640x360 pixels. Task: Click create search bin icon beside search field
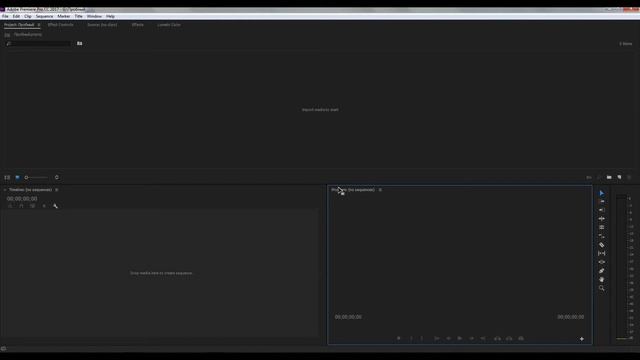coord(80,43)
